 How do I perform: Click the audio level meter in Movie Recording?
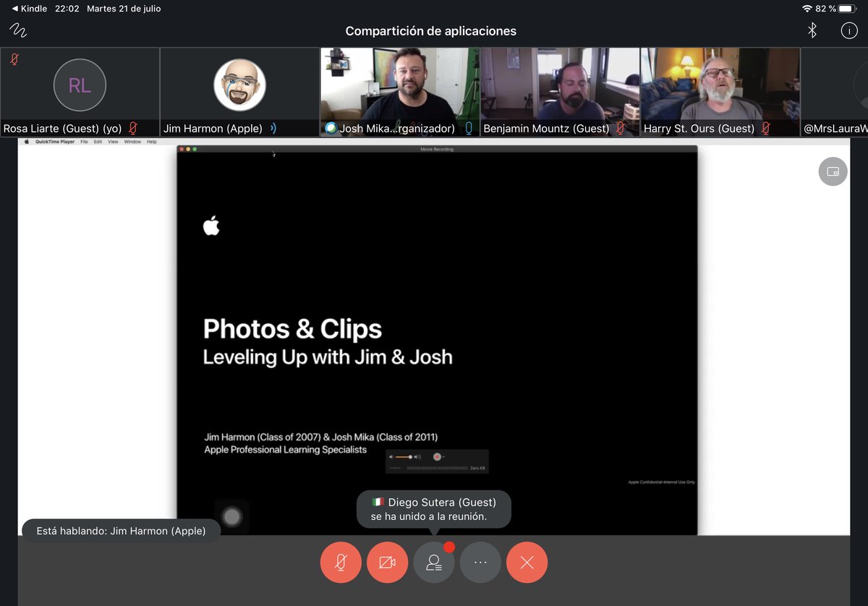437,469
